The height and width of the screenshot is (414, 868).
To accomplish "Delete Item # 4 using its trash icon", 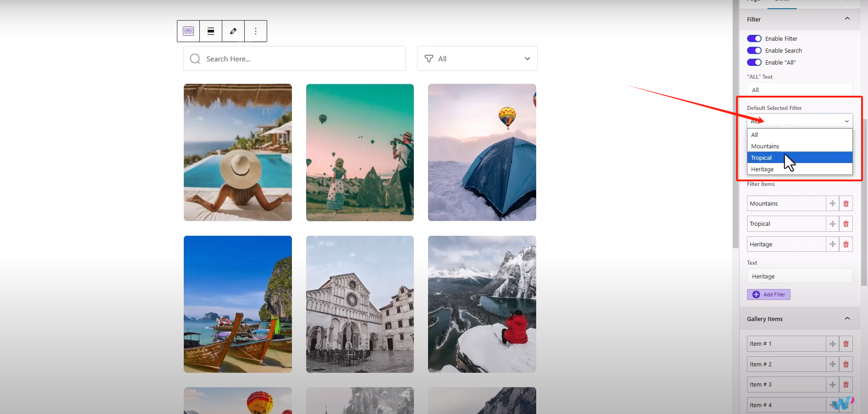I will [x=846, y=405].
